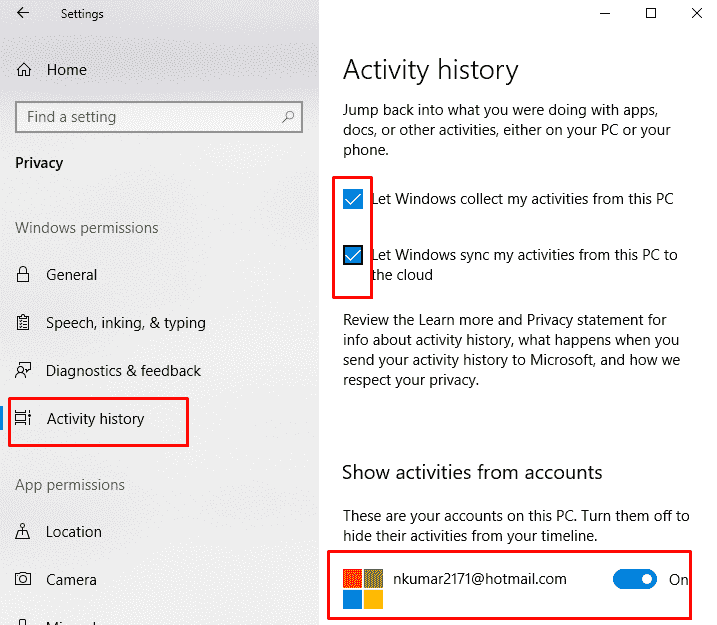
Task: Click the Windows permissions group label
Action: point(87,228)
